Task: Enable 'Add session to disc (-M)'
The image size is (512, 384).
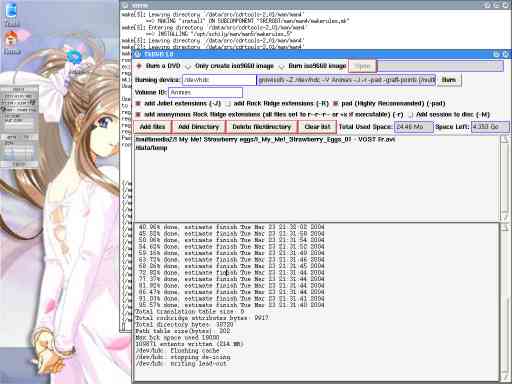Action: point(410,115)
